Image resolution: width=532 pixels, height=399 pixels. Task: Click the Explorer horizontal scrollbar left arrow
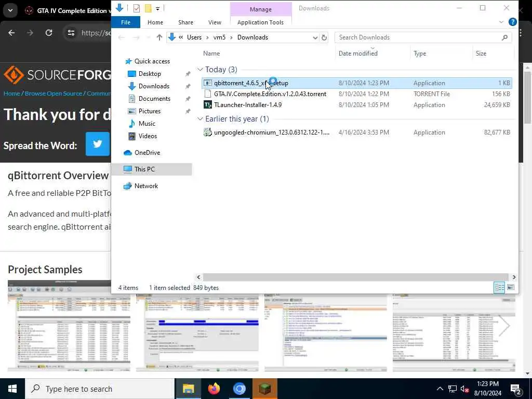pyautogui.click(x=199, y=277)
